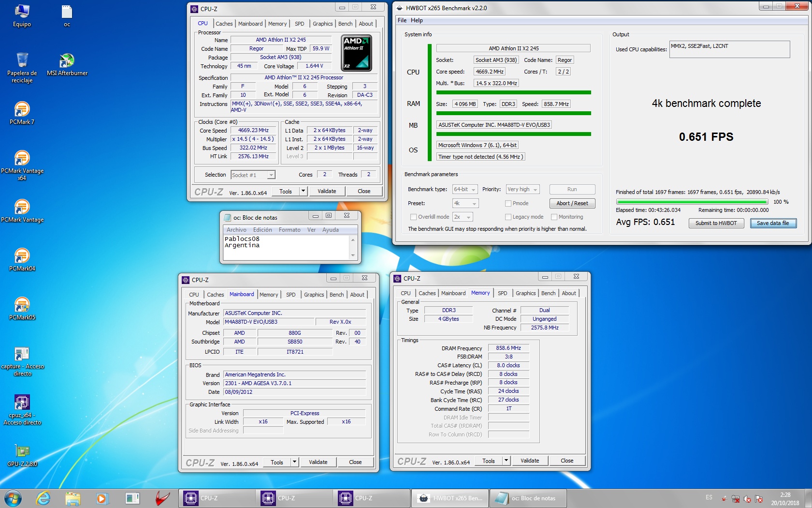Launch PCMark 7 desktop shortcut
812x508 pixels.
point(22,113)
